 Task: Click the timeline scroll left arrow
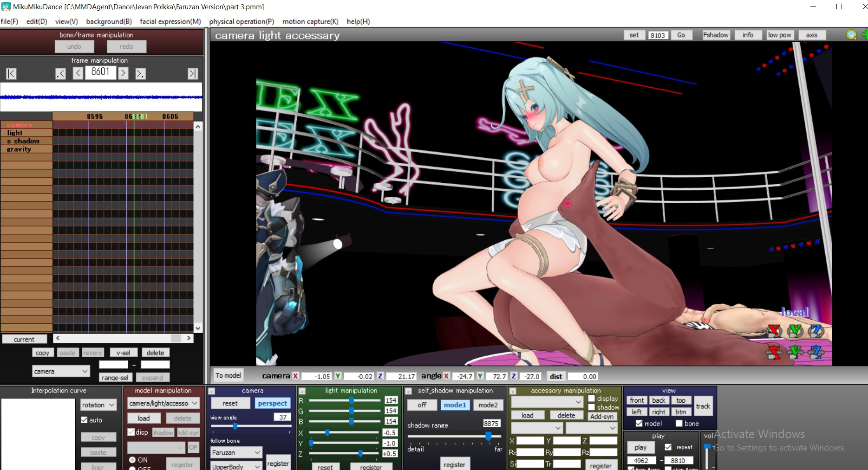pyautogui.click(x=58, y=338)
